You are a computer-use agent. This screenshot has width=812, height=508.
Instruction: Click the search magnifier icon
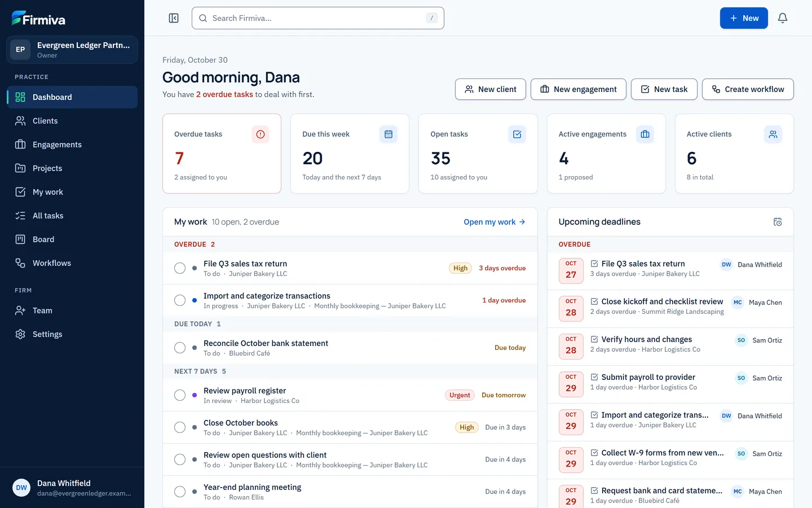coord(203,18)
